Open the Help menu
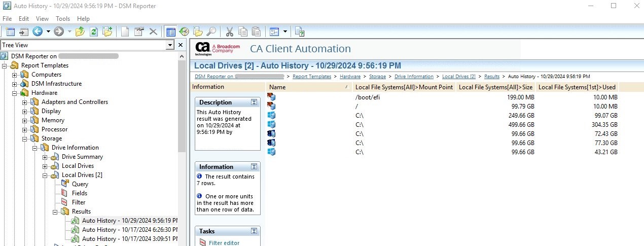The height and width of the screenshot is (246, 644). coord(83,19)
